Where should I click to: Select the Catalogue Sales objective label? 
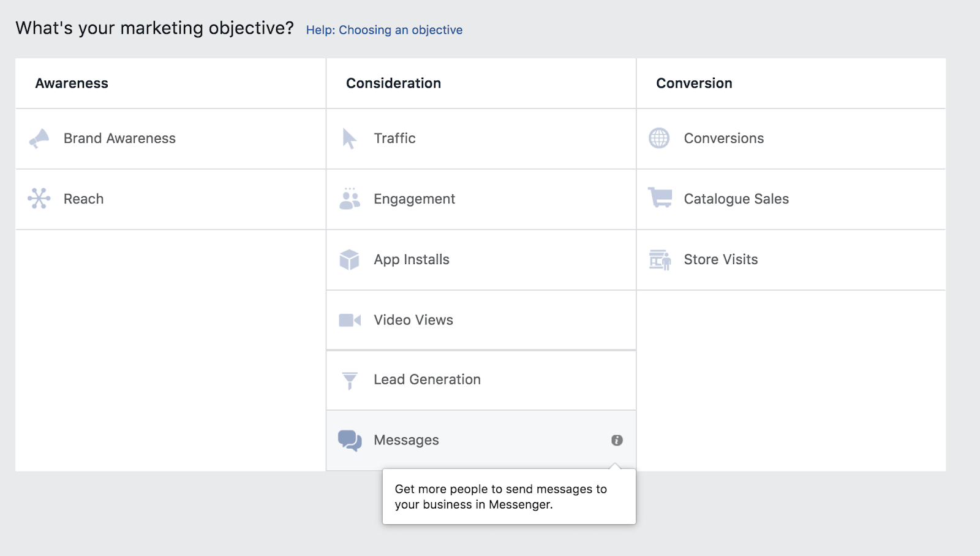pos(736,199)
